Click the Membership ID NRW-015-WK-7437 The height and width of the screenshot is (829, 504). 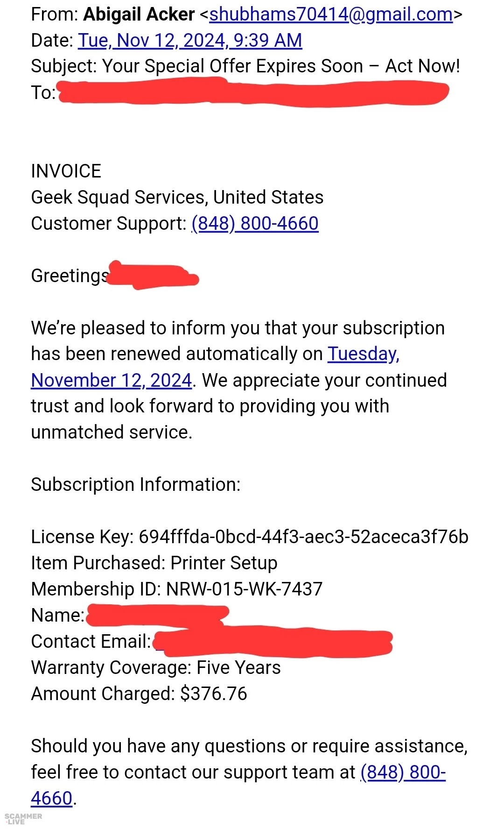point(244,589)
